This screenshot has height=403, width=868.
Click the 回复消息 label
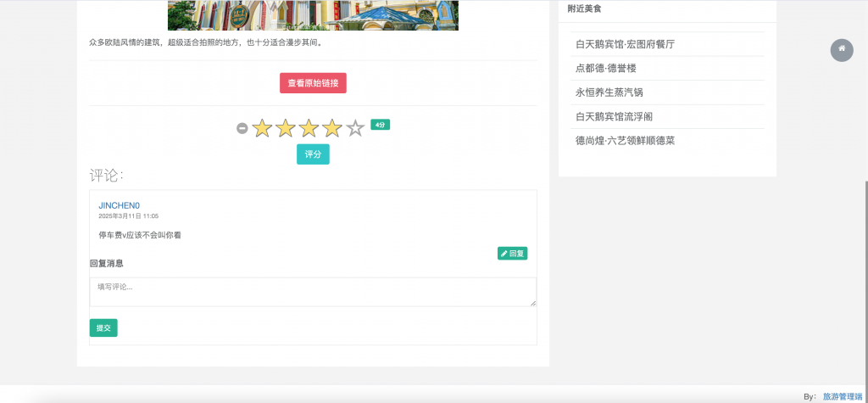106,263
